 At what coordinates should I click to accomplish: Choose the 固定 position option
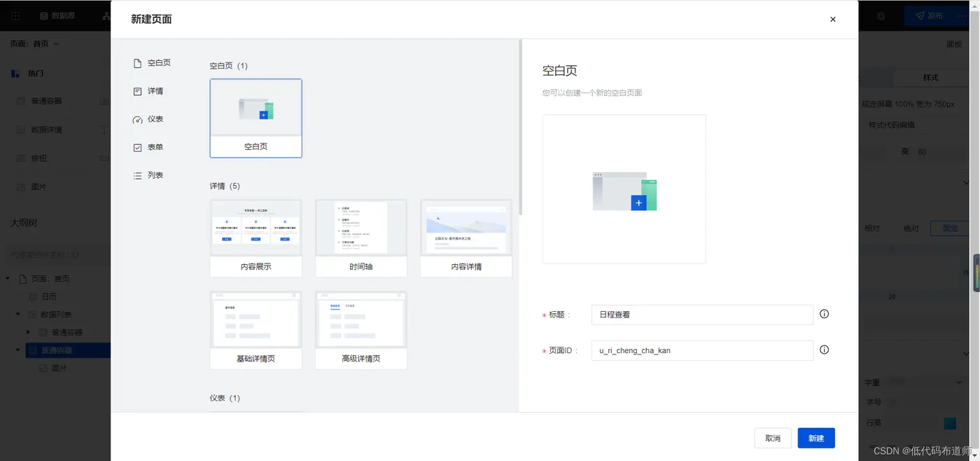pos(950,228)
